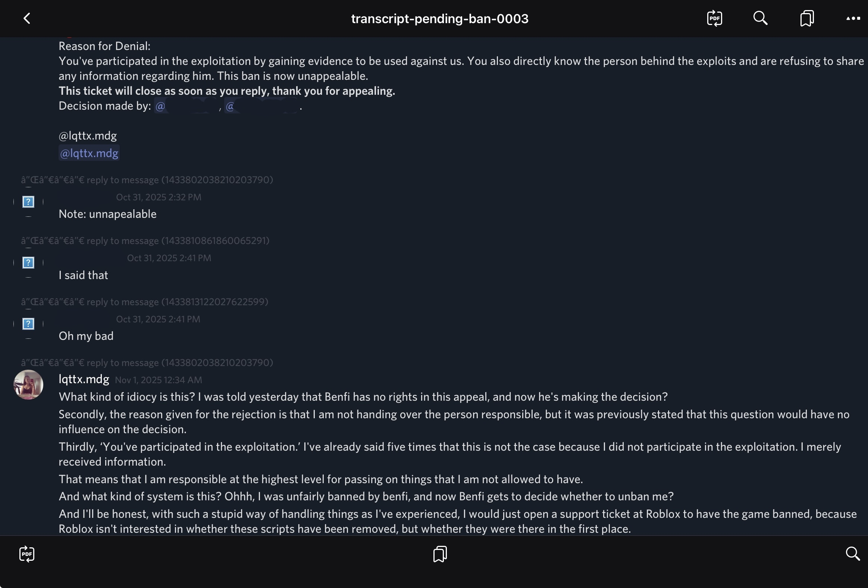
Task: Open the three-dot more options menu
Action: point(853,18)
